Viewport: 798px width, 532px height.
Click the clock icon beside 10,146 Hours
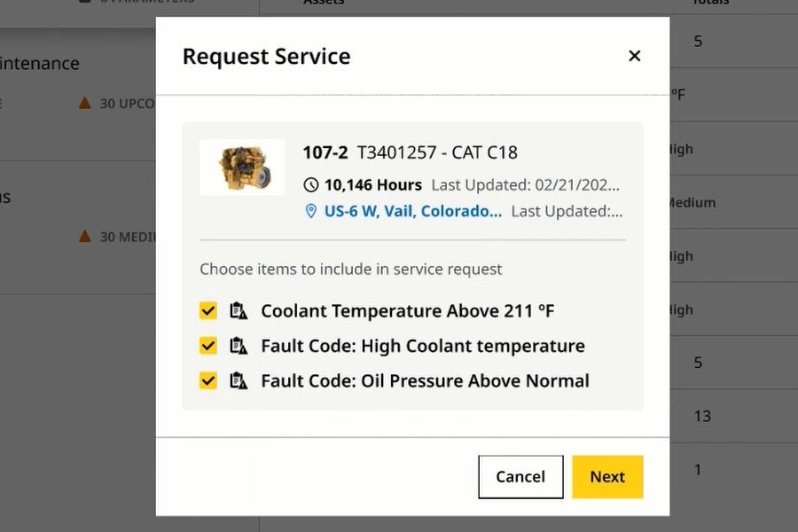point(310,184)
